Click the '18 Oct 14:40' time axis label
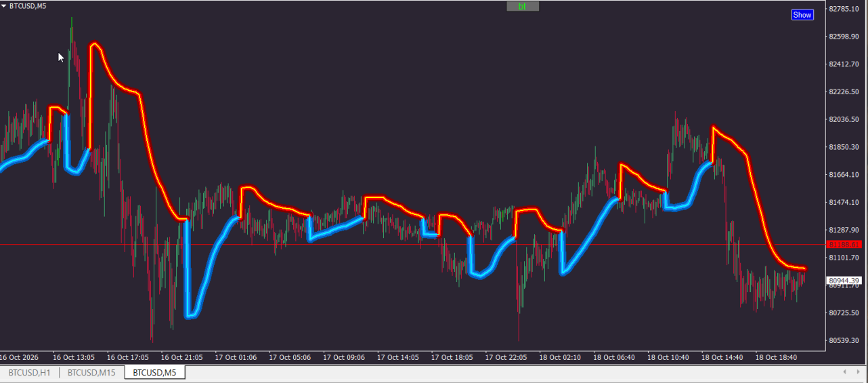This screenshot has width=868, height=383. (x=722, y=357)
